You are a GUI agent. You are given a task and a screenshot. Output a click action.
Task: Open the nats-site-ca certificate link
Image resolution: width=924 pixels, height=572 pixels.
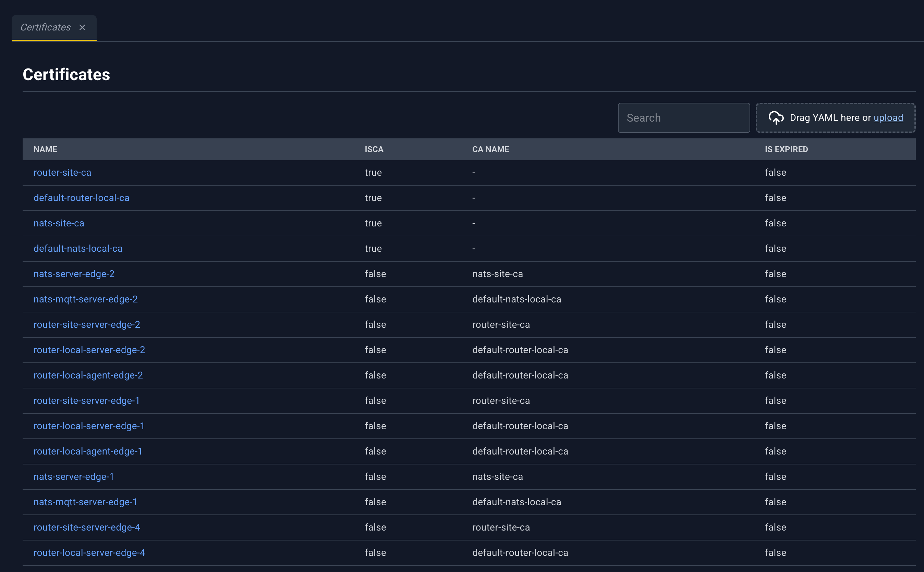[59, 223]
